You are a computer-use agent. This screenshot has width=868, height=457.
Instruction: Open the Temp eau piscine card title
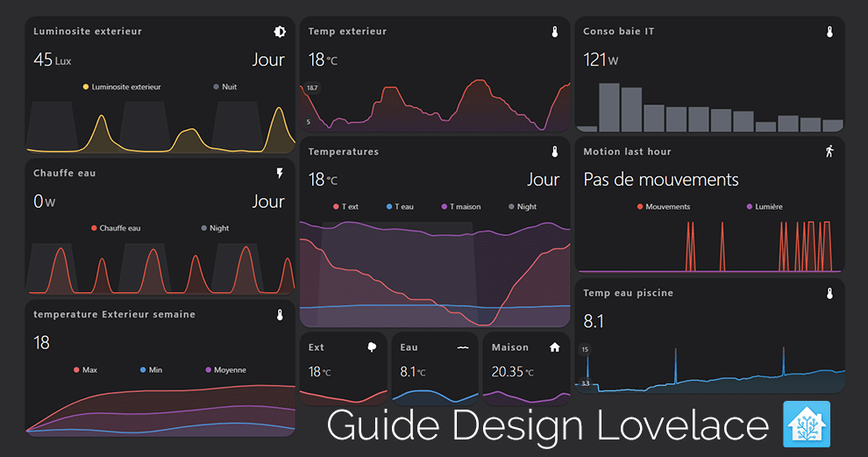click(x=628, y=293)
